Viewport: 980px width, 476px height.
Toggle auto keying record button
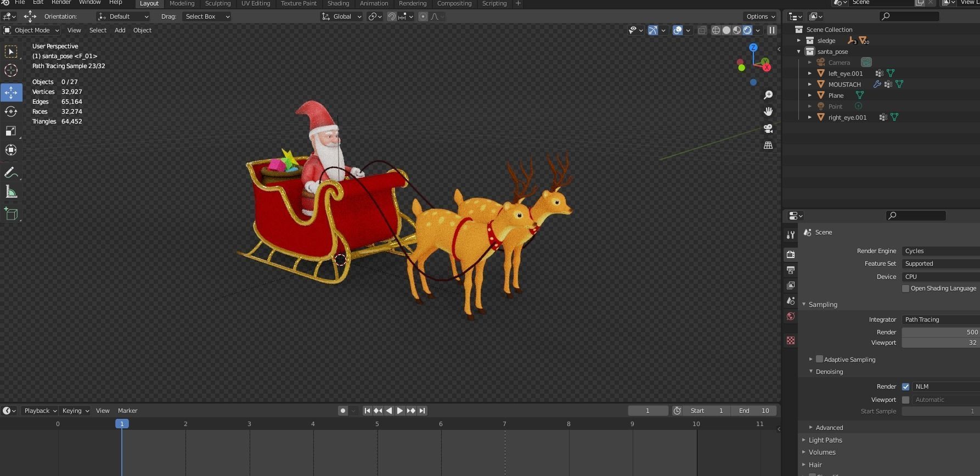pos(343,411)
